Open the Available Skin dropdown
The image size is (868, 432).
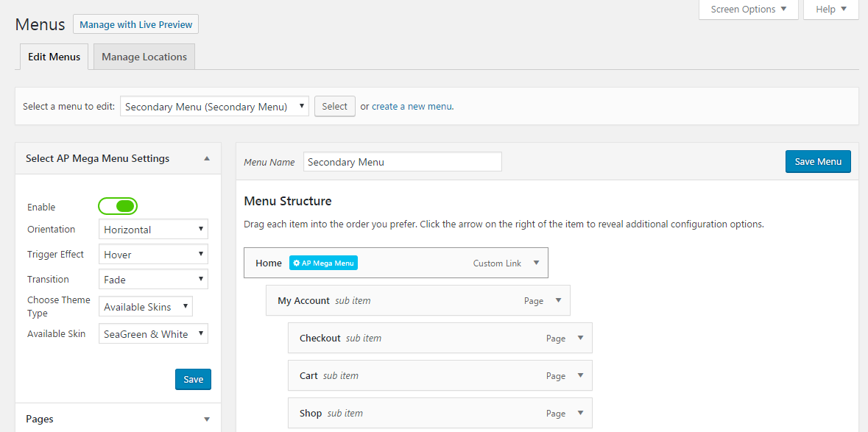[153, 334]
